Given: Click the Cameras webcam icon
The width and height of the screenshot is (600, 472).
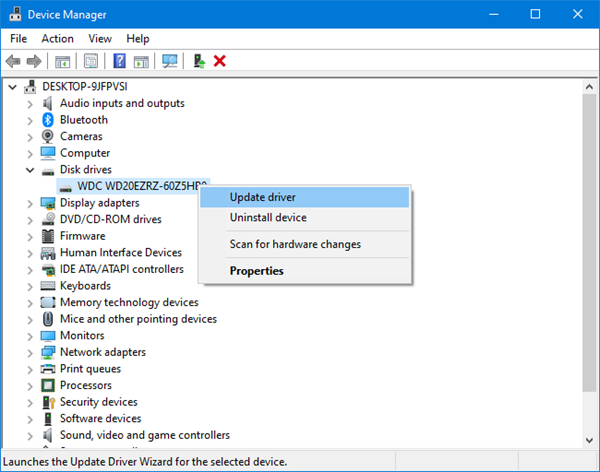Looking at the screenshot, I should click(48, 136).
